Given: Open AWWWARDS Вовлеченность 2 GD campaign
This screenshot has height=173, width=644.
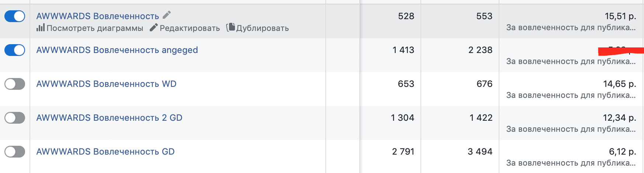Looking at the screenshot, I should [x=109, y=118].
